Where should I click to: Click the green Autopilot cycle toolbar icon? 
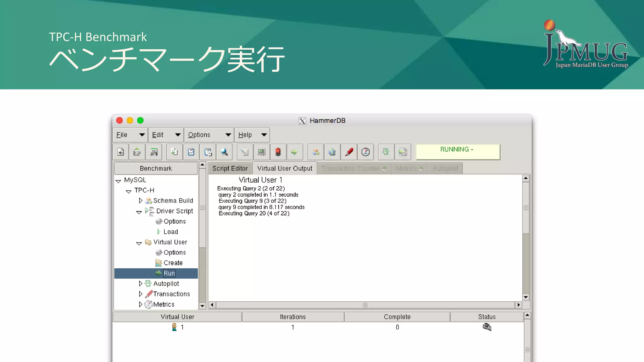pos(386,152)
